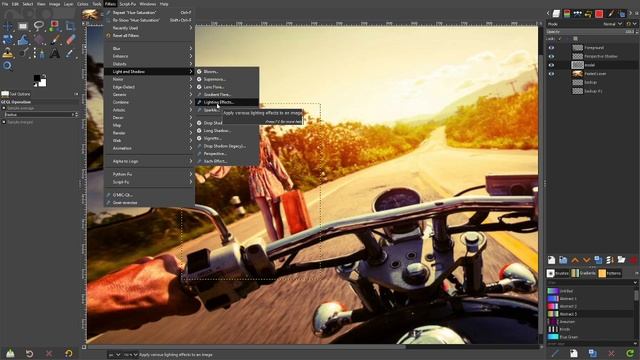Restore a saved tool preset
640x360 pixels.
29,353
